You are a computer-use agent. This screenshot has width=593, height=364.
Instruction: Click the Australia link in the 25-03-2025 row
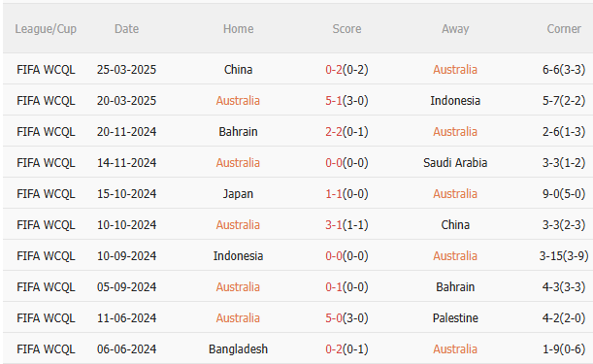[455, 70]
